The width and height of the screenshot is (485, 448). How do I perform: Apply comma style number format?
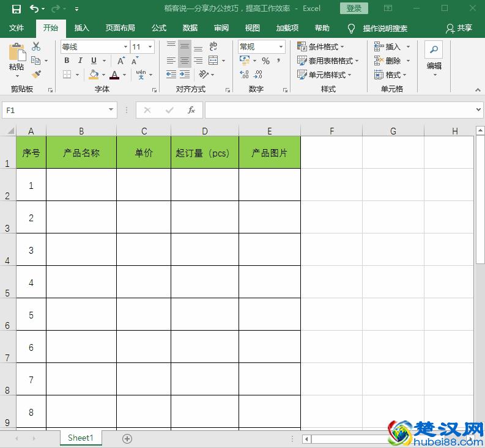279,61
